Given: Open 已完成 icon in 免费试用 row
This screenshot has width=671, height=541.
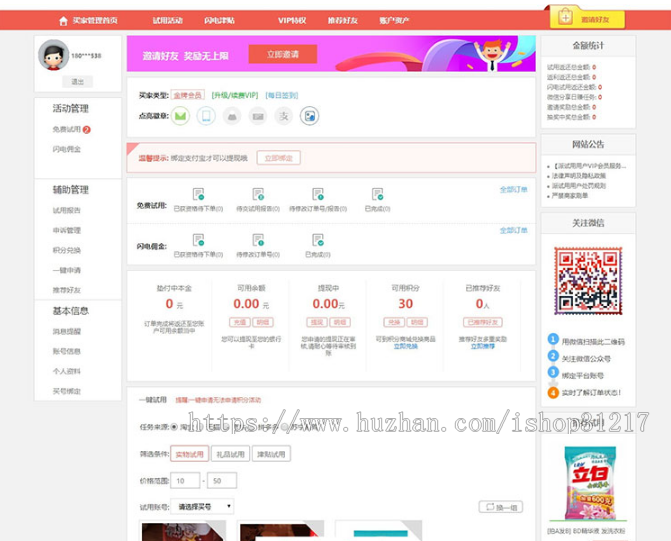Looking at the screenshot, I should pyautogui.click(x=377, y=194).
